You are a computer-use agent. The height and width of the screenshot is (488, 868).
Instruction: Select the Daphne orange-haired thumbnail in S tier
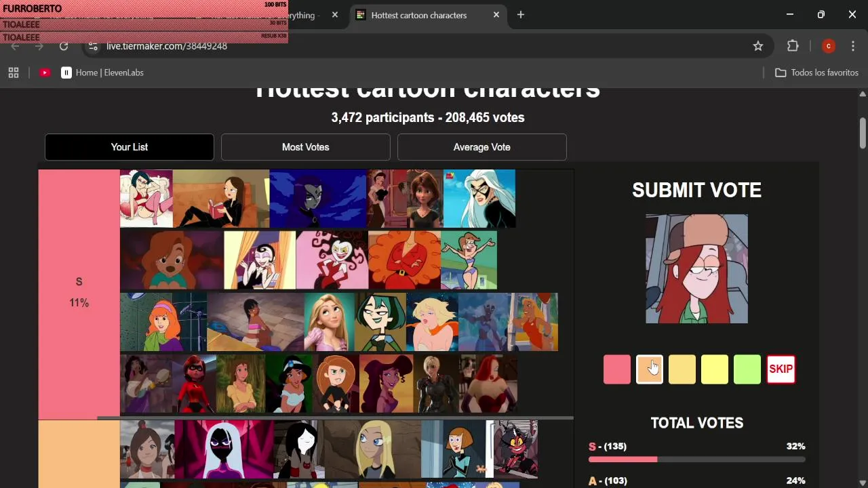(x=163, y=322)
